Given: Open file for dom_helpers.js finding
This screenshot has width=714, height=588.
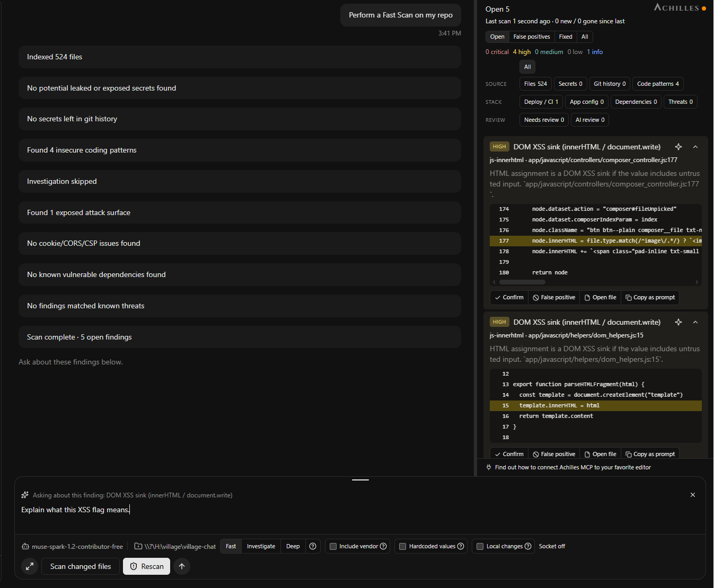Looking at the screenshot, I should (600, 454).
